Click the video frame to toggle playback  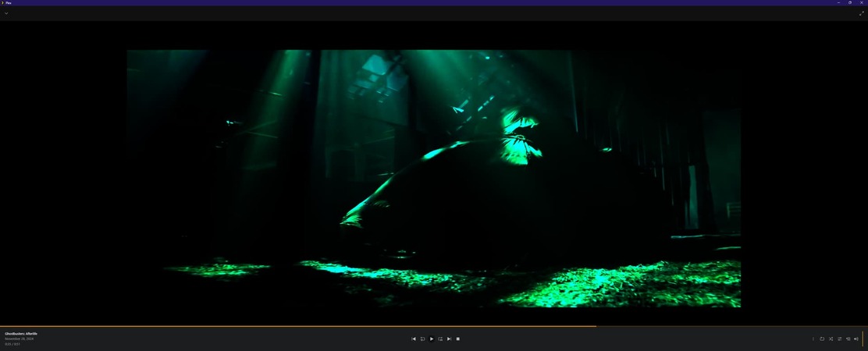tap(434, 179)
